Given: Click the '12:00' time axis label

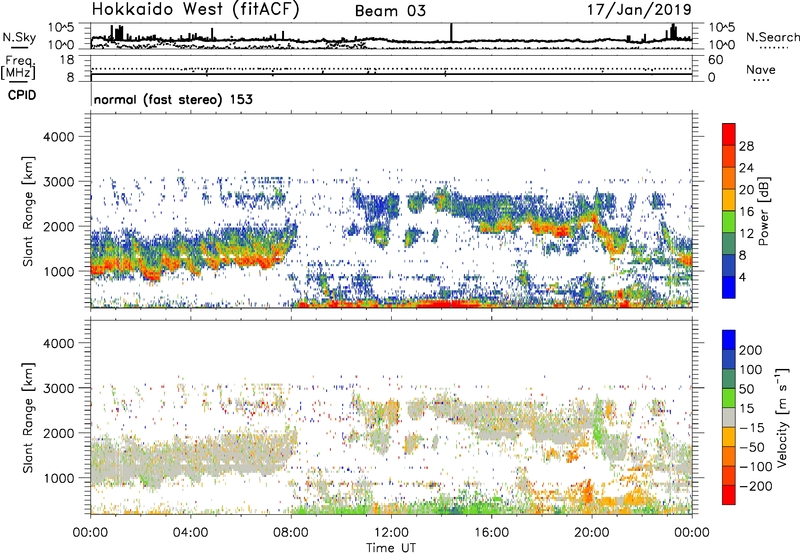Looking at the screenshot, I should [x=391, y=533].
